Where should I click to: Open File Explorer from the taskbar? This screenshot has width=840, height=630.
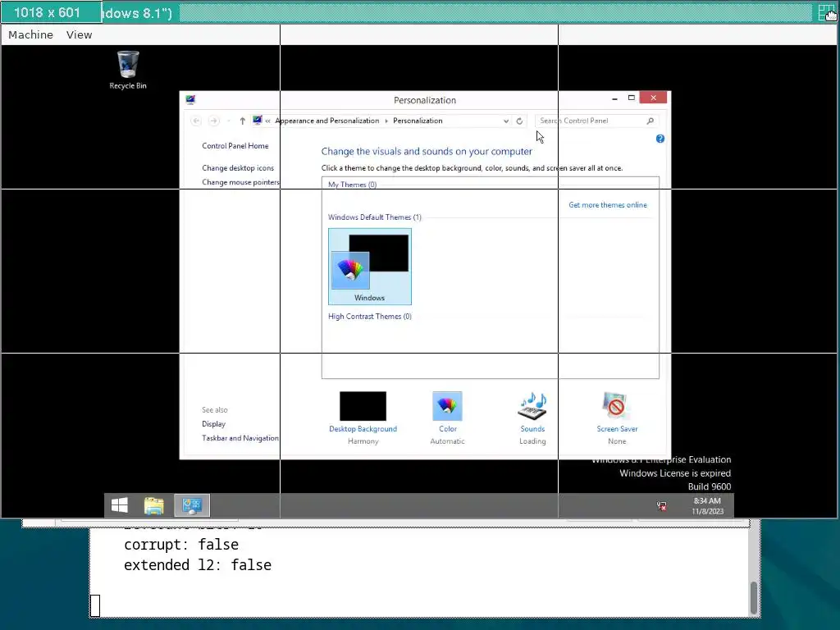(153, 505)
